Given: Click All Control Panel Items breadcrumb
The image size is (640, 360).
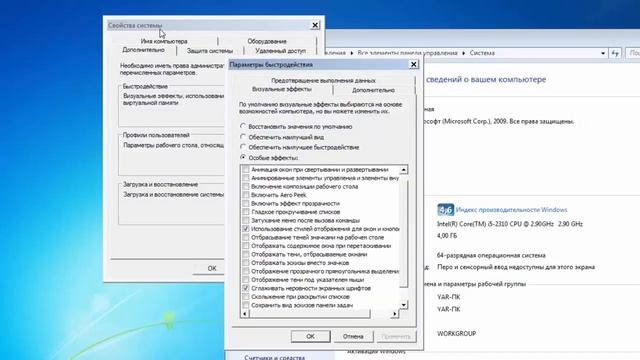Looking at the screenshot, I should 407,53.
